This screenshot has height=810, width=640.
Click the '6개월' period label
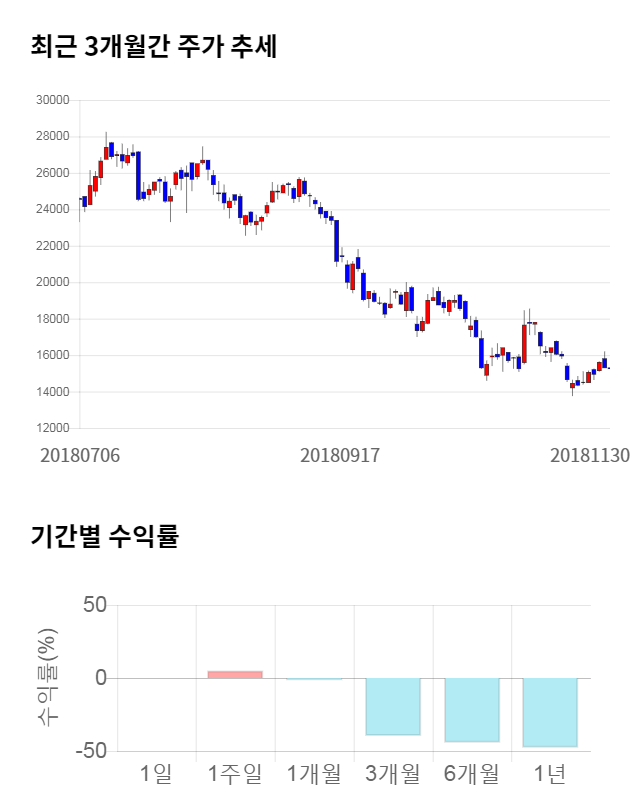click(471, 773)
